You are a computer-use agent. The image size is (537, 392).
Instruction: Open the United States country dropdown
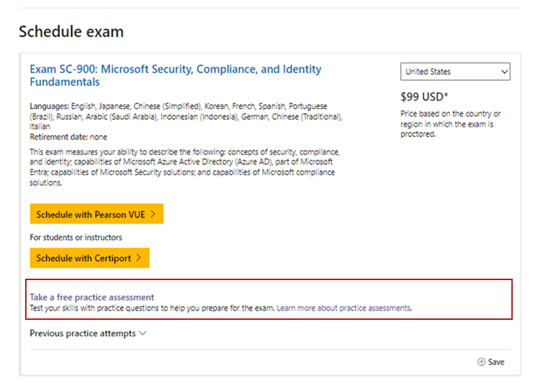tap(455, 72)
